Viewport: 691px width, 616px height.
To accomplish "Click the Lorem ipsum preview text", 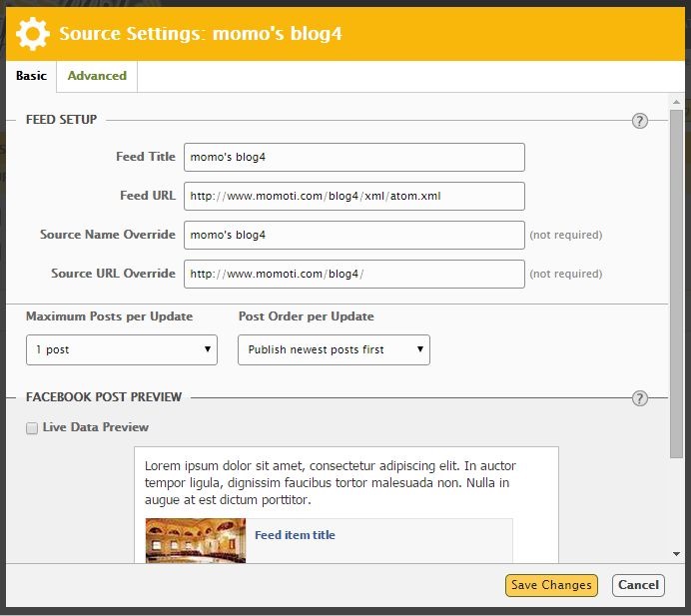I will pyautogui.click(x=331, y=483).
